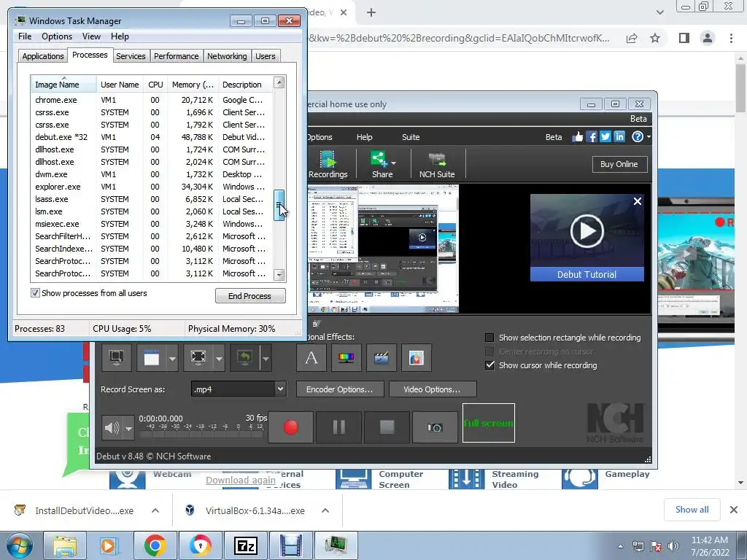The width and height of the screenshot is (747, 560).
Task: Click the green arrow recording source icon
Action: click(x=245, y=357)
